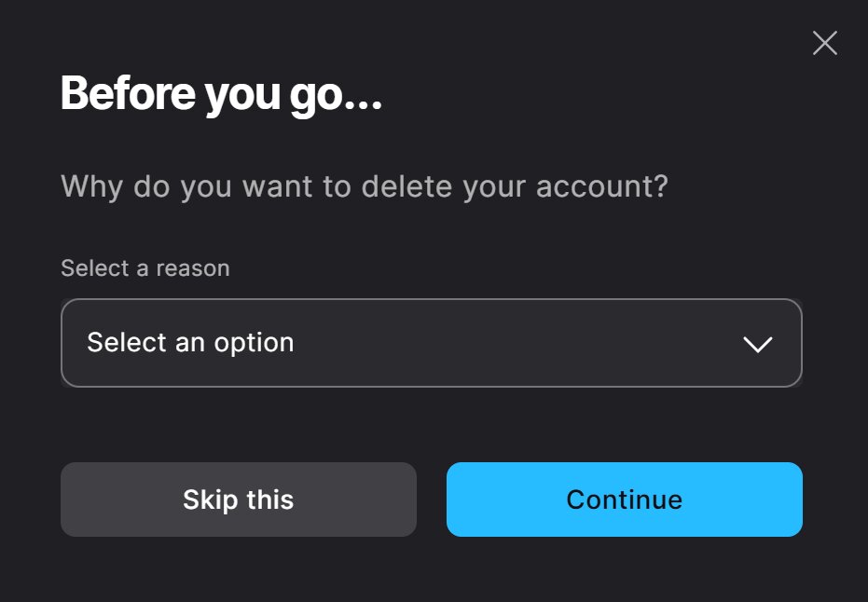
Task: Skip giving a deletion reason
Action: 238,499
